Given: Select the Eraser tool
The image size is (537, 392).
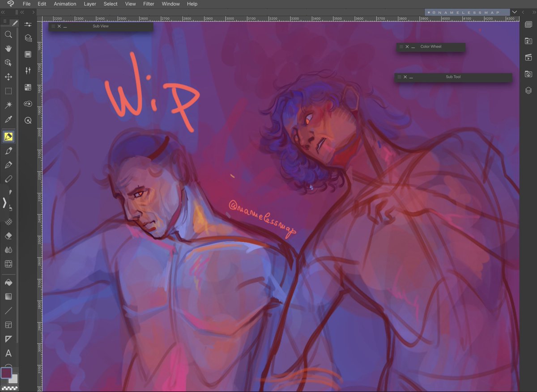Looking at the screenshot, I should click(8, 236).
